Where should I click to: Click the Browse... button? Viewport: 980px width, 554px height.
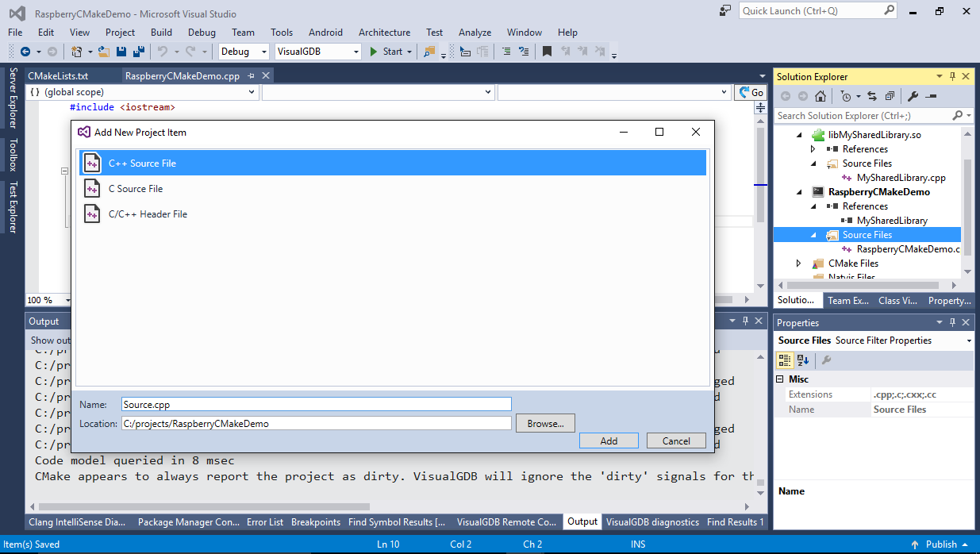pos(545,424)
